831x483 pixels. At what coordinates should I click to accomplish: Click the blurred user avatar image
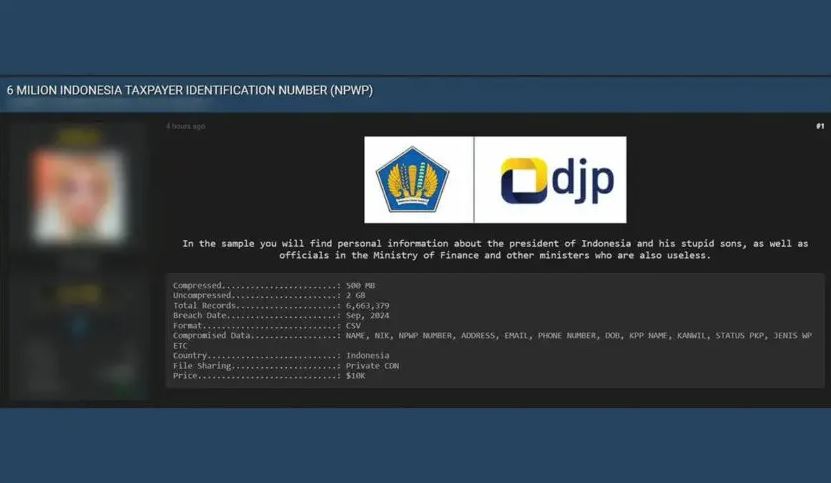pyautogui.click(x=78, y=196)
